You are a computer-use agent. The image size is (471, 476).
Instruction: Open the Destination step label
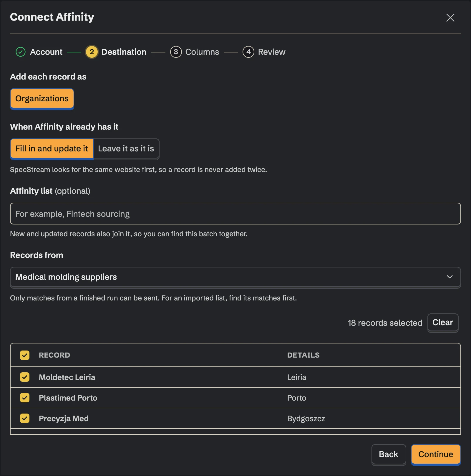tap(124, 52)
